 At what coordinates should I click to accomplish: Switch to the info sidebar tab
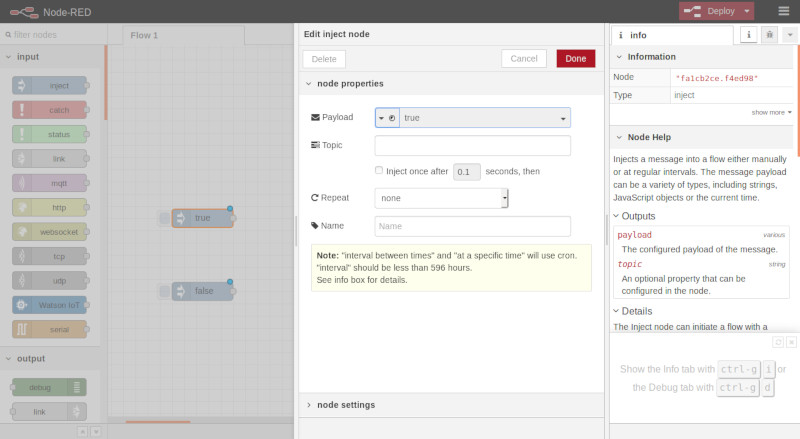click(672, 35)
